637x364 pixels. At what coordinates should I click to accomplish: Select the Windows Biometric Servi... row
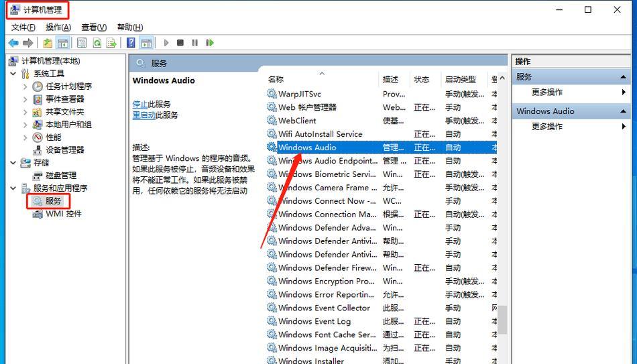(x=381, y=174)
